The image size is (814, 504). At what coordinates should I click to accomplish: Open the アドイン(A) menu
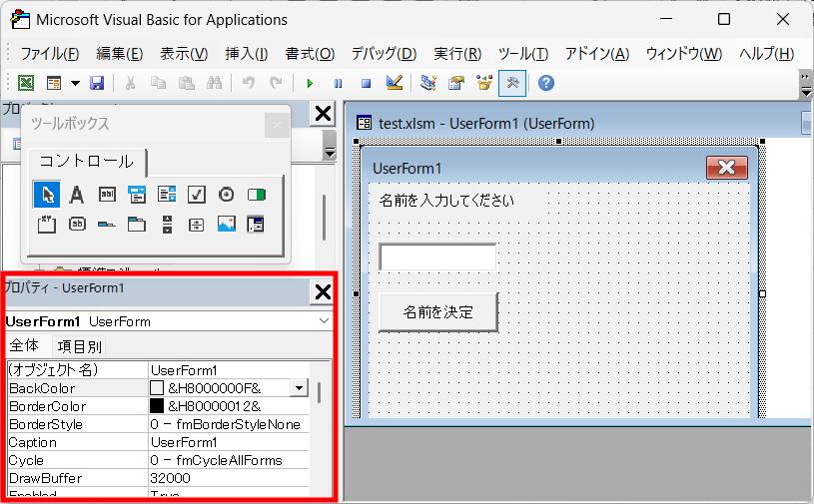coord(597,54)
